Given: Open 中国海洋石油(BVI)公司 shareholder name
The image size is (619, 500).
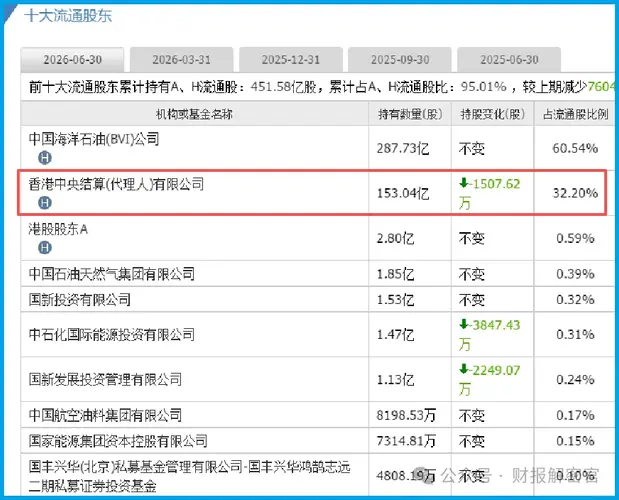Looking at the screenshot, I should coord(94,139).
